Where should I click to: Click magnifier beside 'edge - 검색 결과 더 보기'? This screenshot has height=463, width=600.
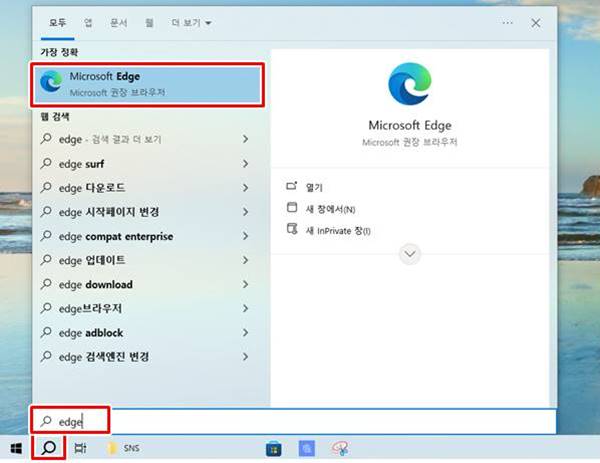click(46, 139)
